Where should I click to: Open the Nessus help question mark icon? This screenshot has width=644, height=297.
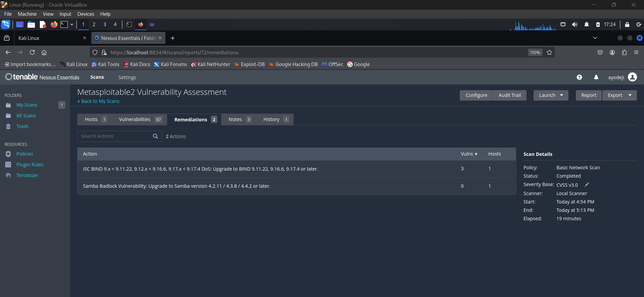[x=579, y=77]
